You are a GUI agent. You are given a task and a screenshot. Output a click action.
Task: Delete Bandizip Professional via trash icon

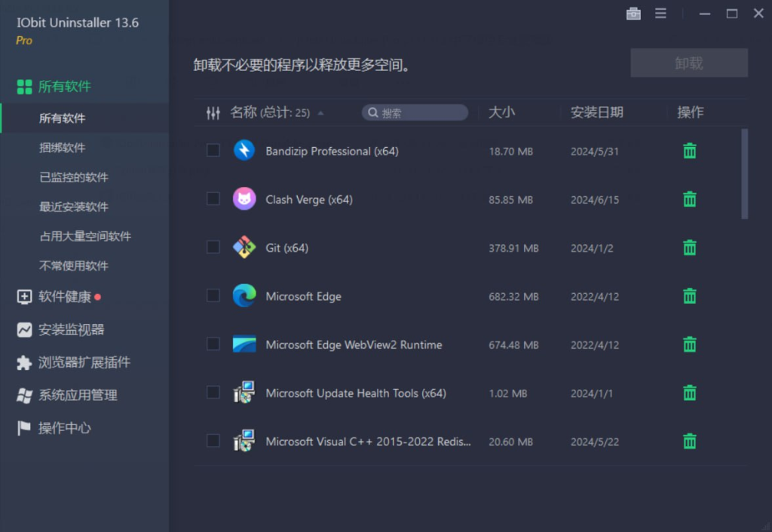(x=689, y=151)
